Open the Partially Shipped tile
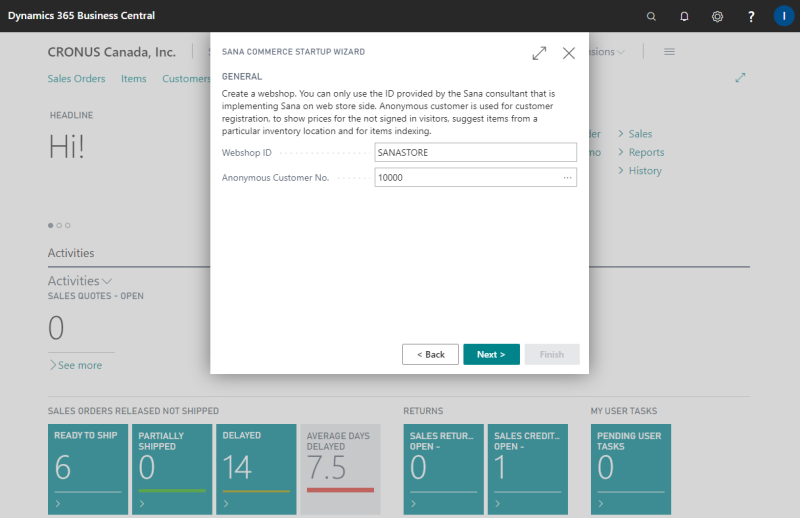The width and height of the screenshot is (800, 518). [172, 469]
